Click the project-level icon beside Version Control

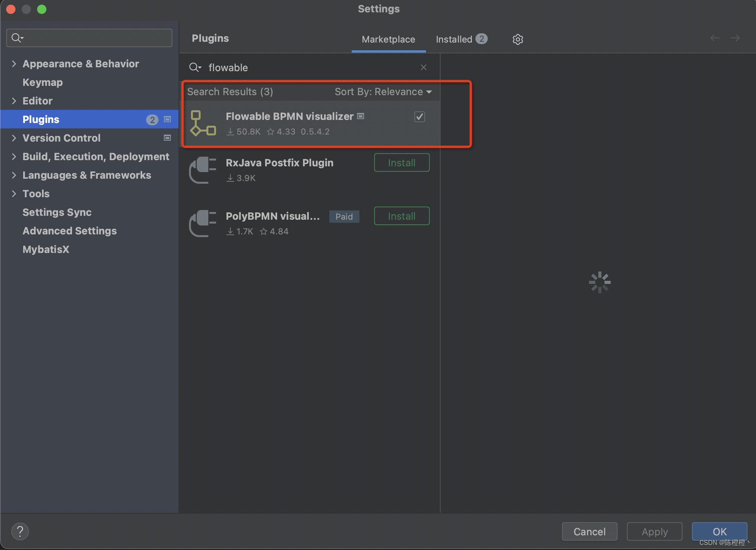click(x=167, y=138)
